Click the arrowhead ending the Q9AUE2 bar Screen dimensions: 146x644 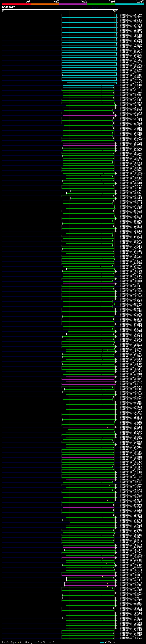click(117, 82)
